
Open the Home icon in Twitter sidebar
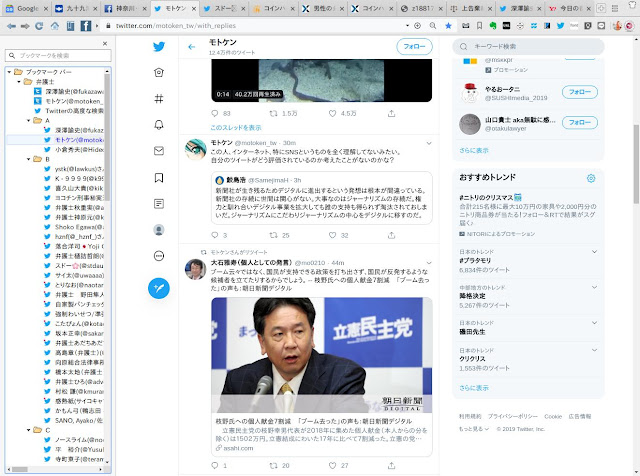159,72
